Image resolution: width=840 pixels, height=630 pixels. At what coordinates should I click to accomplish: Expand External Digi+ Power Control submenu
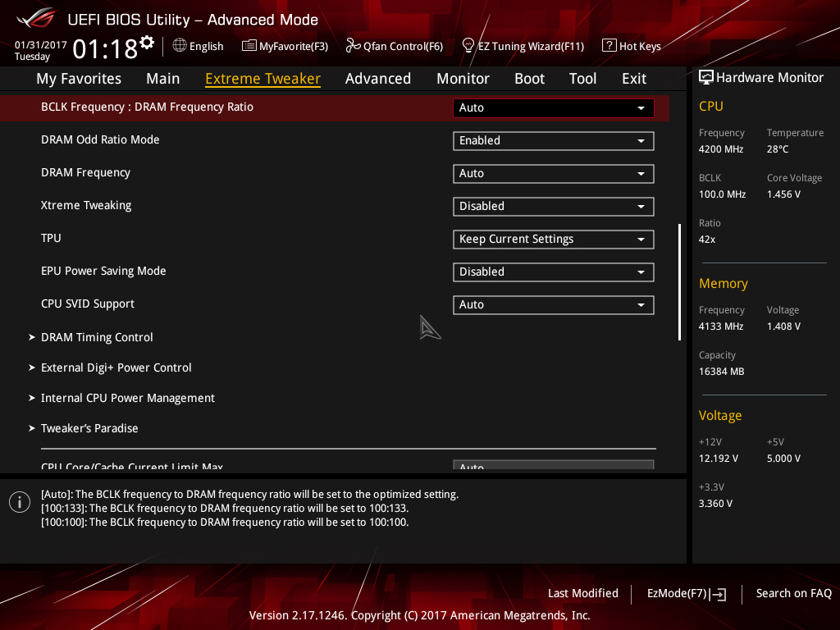click(x=116, y=367)
